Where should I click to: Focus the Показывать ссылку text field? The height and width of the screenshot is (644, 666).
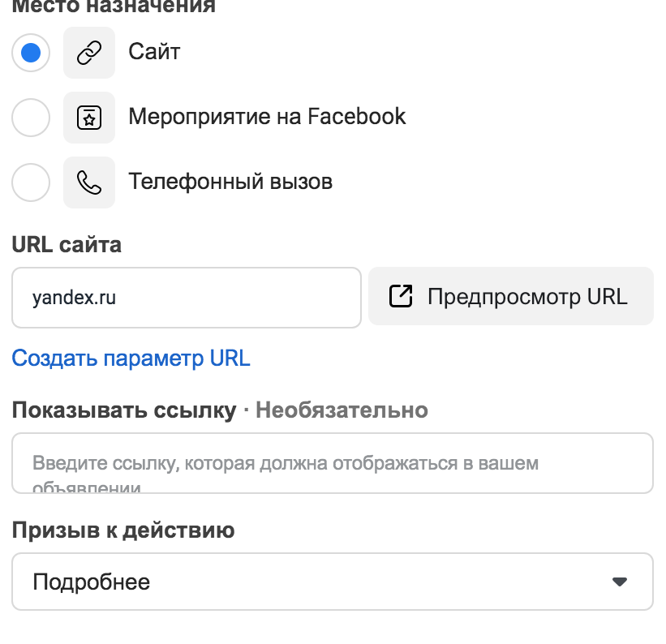[333, 463]
